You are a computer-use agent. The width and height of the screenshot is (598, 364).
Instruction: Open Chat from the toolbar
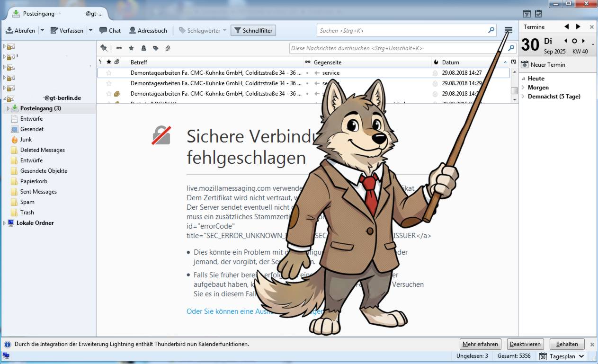point(110,30)
